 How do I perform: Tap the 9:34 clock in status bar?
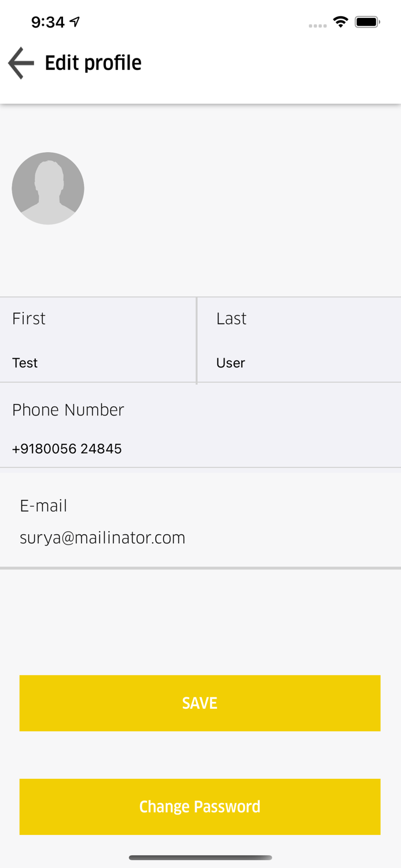[47, 22]
